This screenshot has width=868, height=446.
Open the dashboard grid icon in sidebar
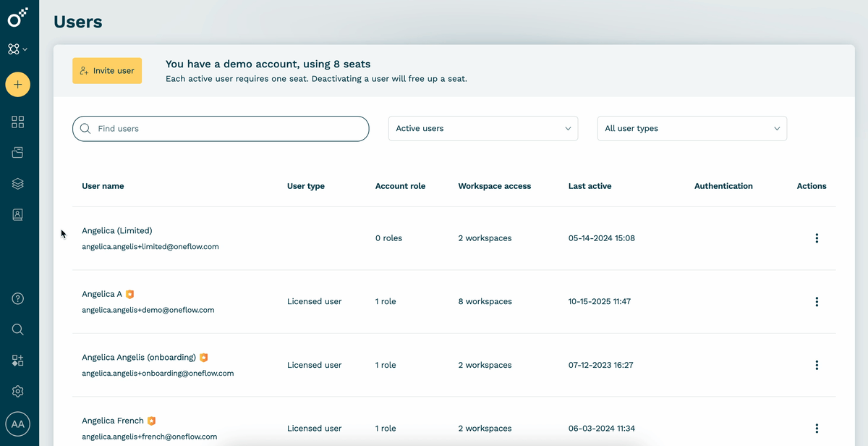18,122
